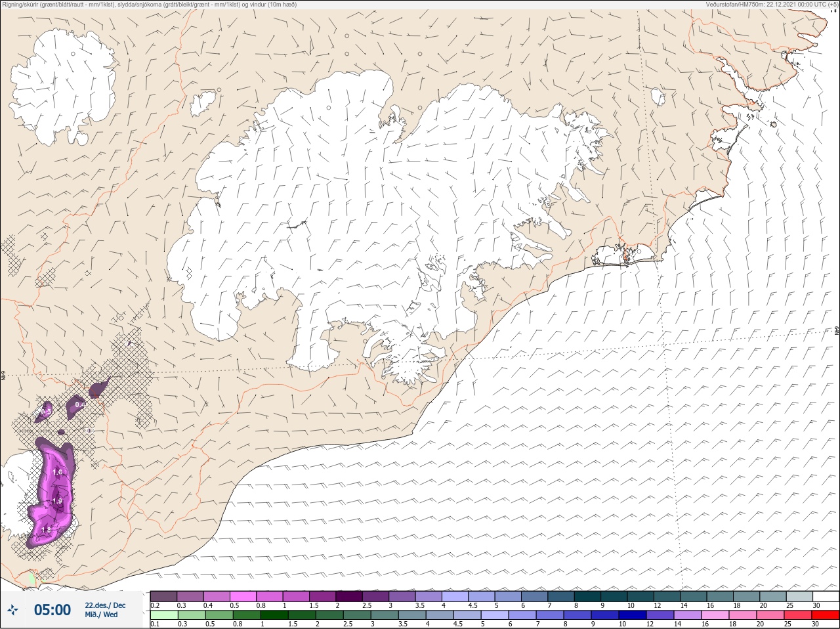The image size is (840, 629).
Task: Click pale green lower legend swatch at 0.1
Action: tap(163, 615)
